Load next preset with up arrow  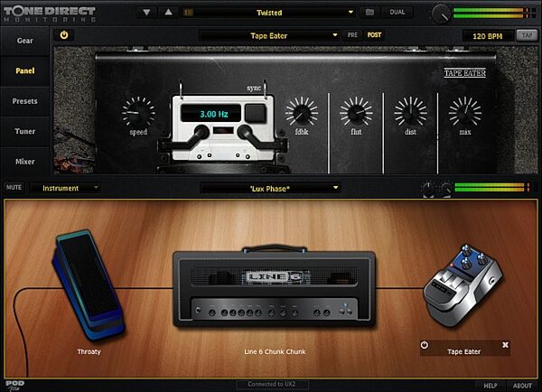click(x=168, y=13)
